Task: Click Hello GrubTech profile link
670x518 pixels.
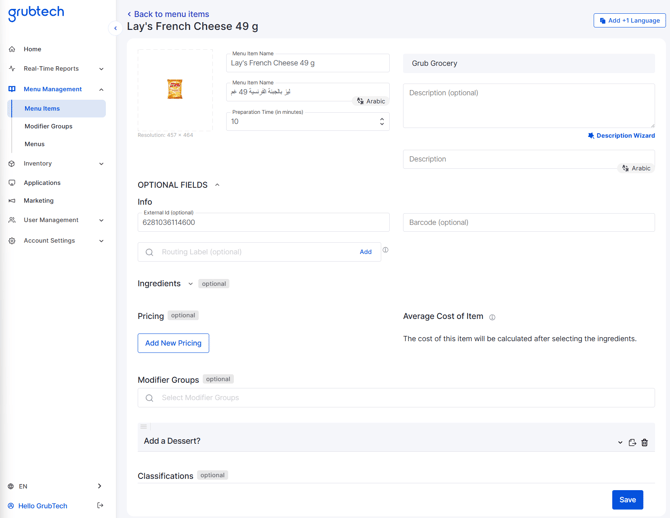Action: pyautogui.click(x=43, y=506)
